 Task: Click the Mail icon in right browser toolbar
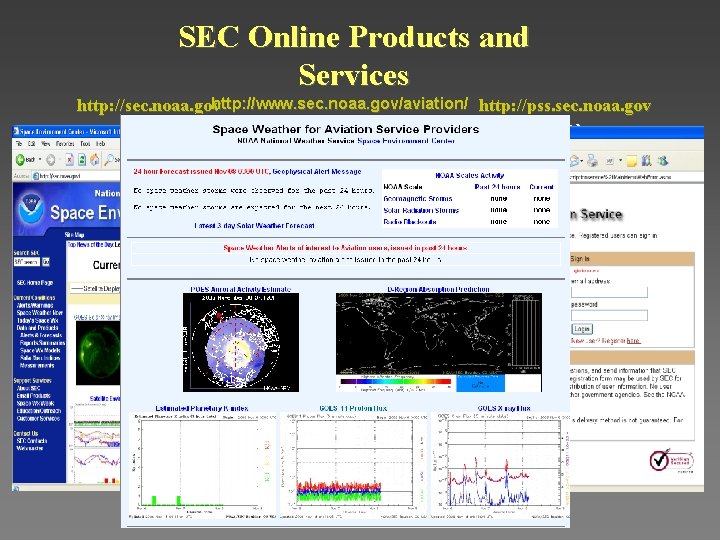pos(574,161)
